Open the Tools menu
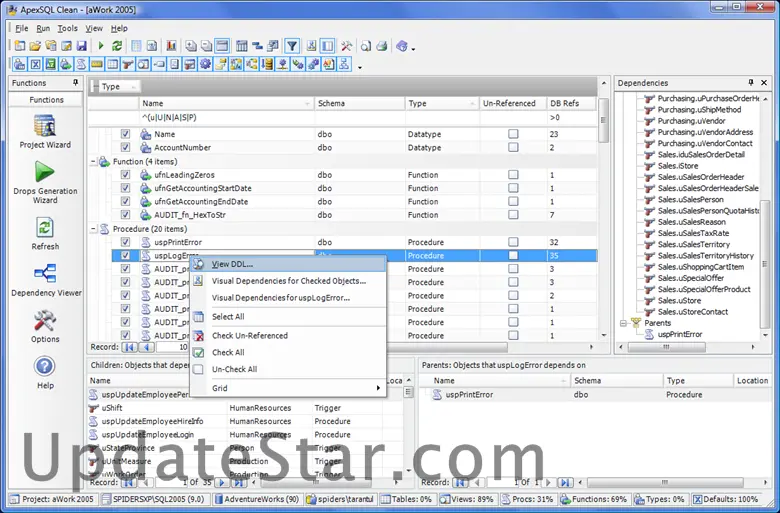This screenshot has width=780, height=513. click(x=67, y=28)
